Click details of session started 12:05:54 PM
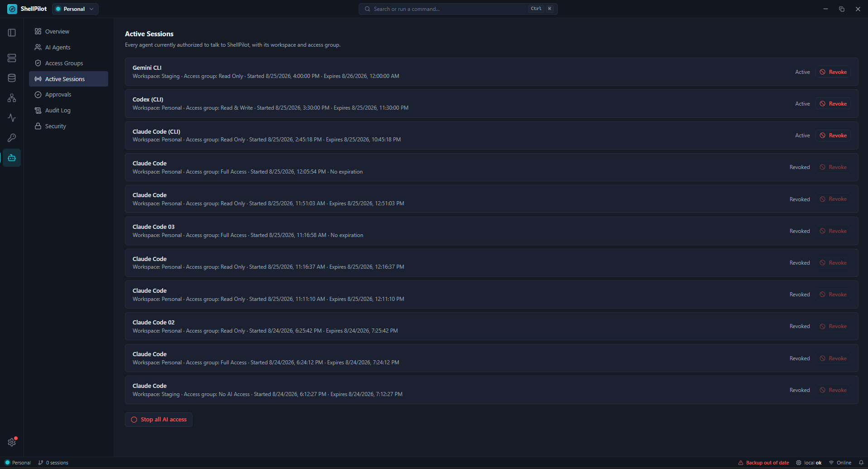868x469 pixels. (248, 172)
